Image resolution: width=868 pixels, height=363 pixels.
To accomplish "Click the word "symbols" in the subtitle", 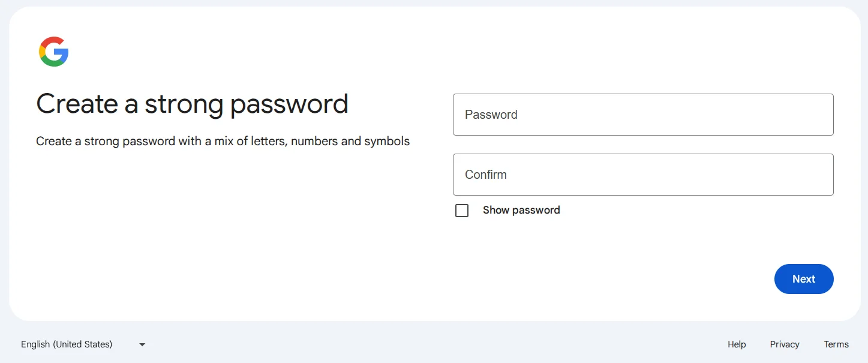I will [x=387, y=142].
